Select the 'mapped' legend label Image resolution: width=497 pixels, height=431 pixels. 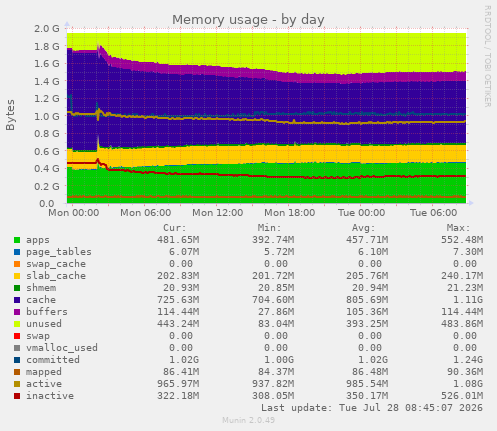(x=44, y=372)
